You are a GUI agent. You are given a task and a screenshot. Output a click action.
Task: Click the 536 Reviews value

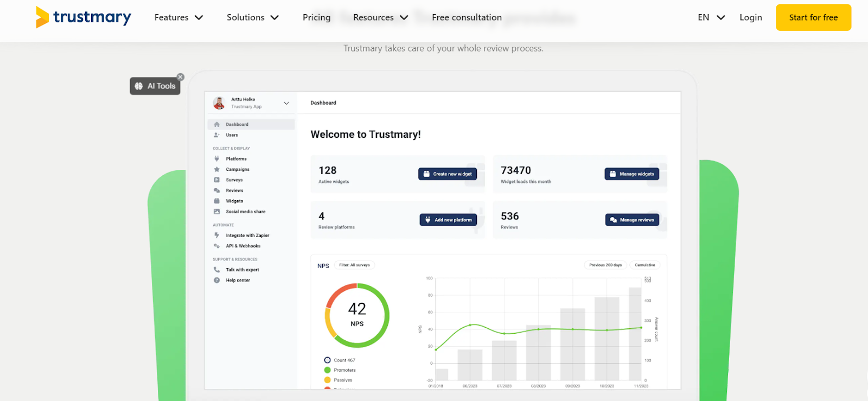[510, 216]
